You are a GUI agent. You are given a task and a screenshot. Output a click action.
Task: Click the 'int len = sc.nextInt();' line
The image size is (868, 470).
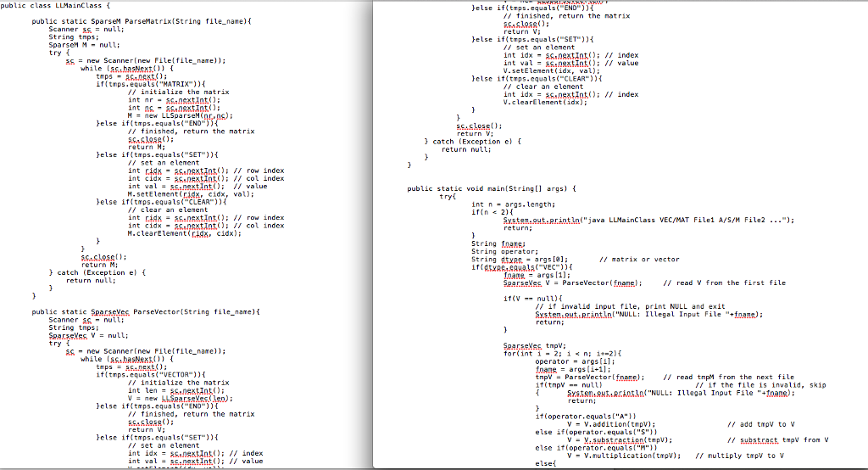(176, 390)
